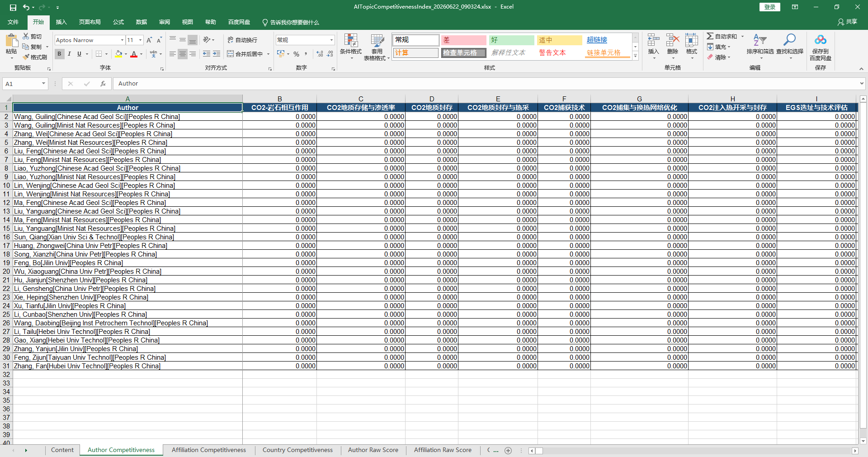Open the File menu
The image size is (868, 457).
14,22
